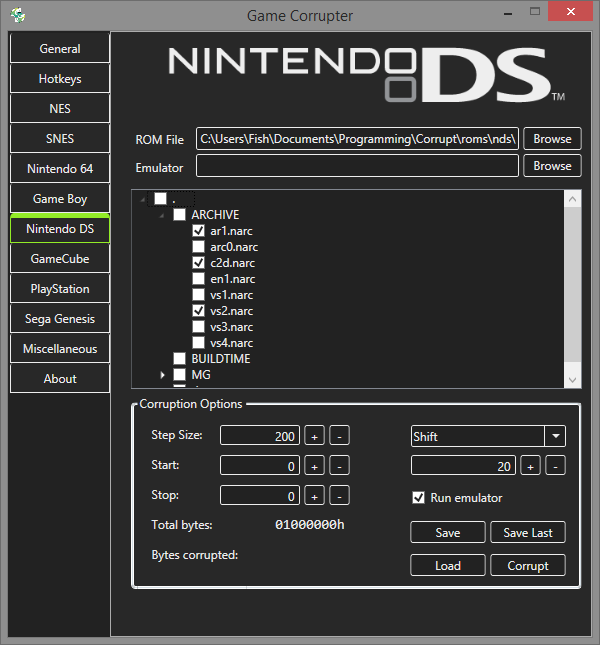Uncheck ar1.narc checkbox

tap(199, 231)
